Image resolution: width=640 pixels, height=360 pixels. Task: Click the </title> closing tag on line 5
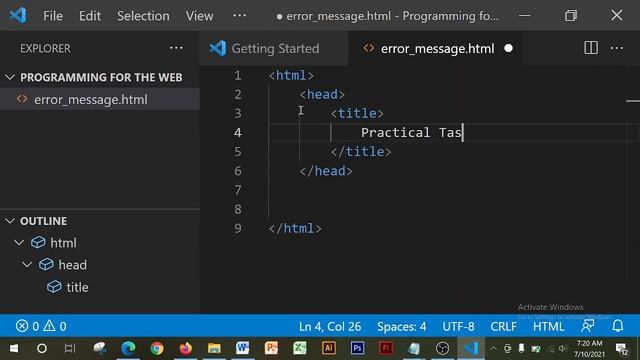pyautogui.click(x=361, y=152)
